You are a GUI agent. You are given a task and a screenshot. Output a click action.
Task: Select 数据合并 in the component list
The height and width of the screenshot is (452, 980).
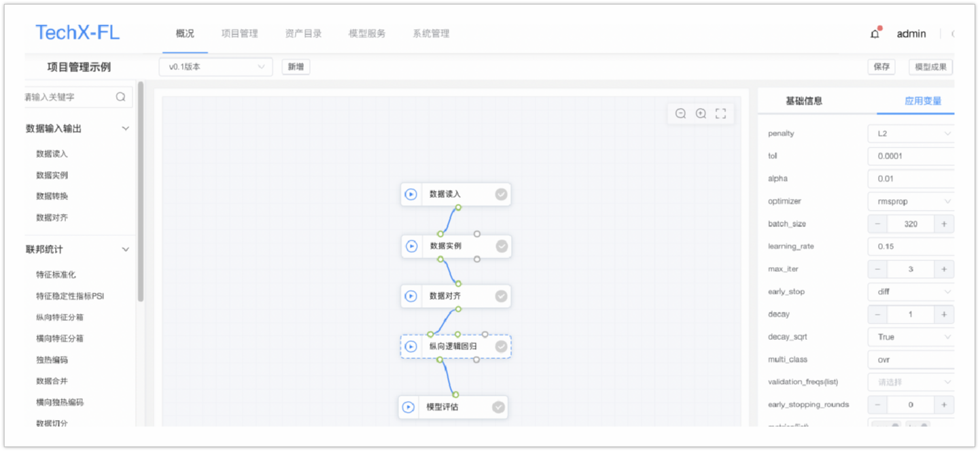point(52,381)
